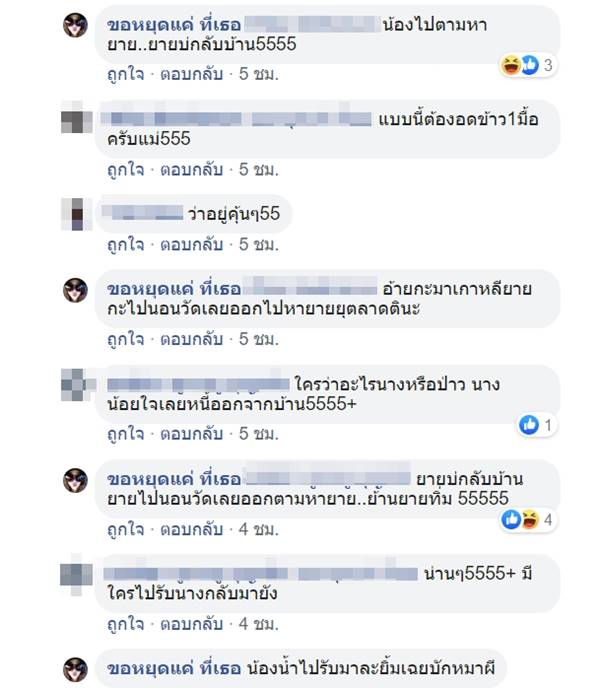Click ถูกใจ under the first comment
Image resolution: width=600 pixels, height=690 pixels.
(x=125, y=74)
